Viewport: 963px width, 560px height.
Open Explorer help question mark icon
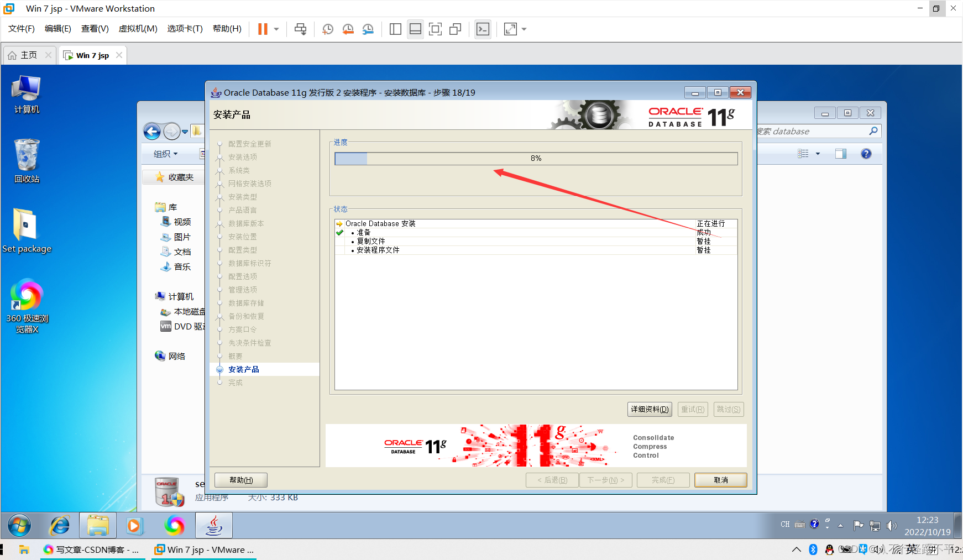(866, 154)
